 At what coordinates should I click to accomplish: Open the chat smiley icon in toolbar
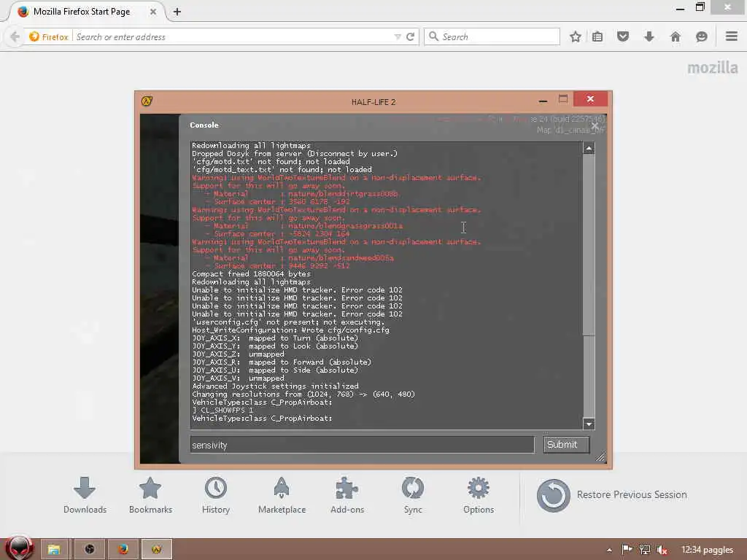pos(701,36)
